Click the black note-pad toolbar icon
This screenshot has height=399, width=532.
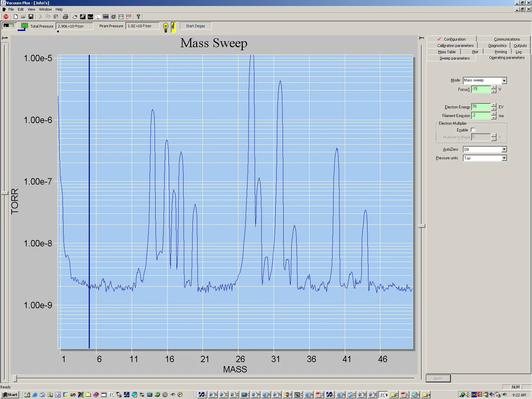click(82, 17)
